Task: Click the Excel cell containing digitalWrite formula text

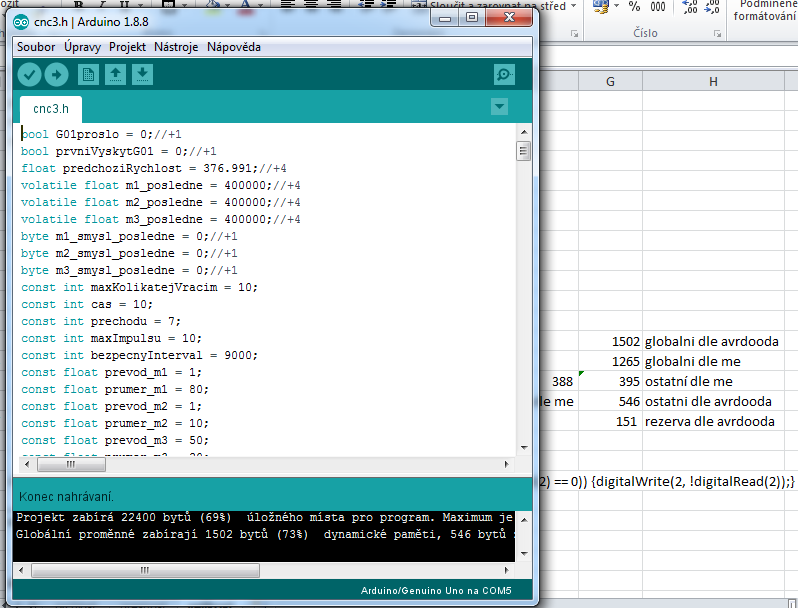Action: pyautogui.click(x=667, y=481)
